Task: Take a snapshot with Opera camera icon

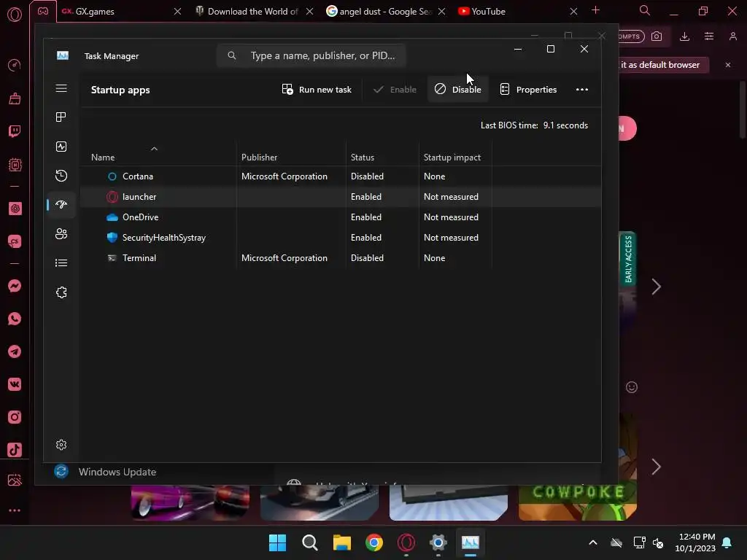Action: coord(657,36)
